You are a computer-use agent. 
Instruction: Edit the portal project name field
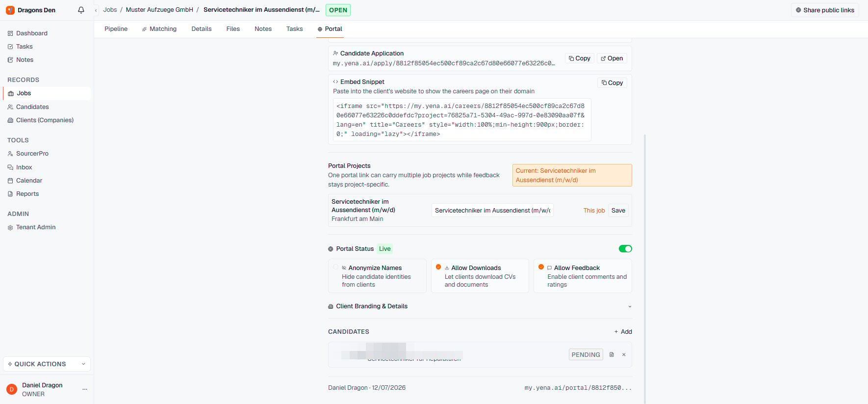pyautogui.click(x=492, y=211)
